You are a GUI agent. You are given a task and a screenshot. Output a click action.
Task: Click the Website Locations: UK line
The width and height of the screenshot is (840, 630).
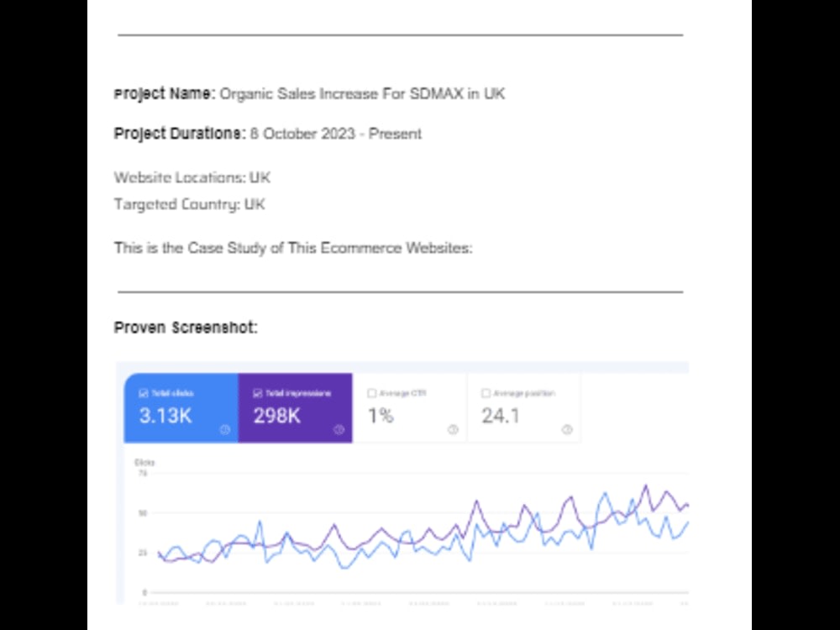click(x=192, y=177)
